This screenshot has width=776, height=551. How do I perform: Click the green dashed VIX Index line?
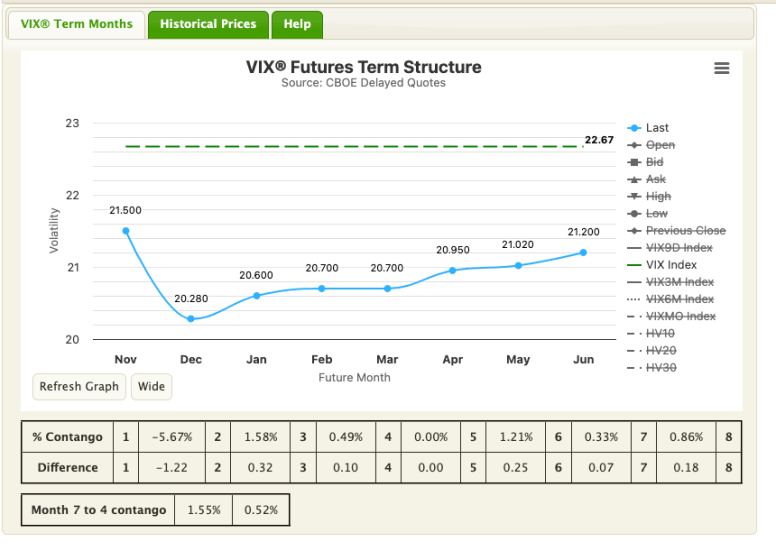[354, 147]
